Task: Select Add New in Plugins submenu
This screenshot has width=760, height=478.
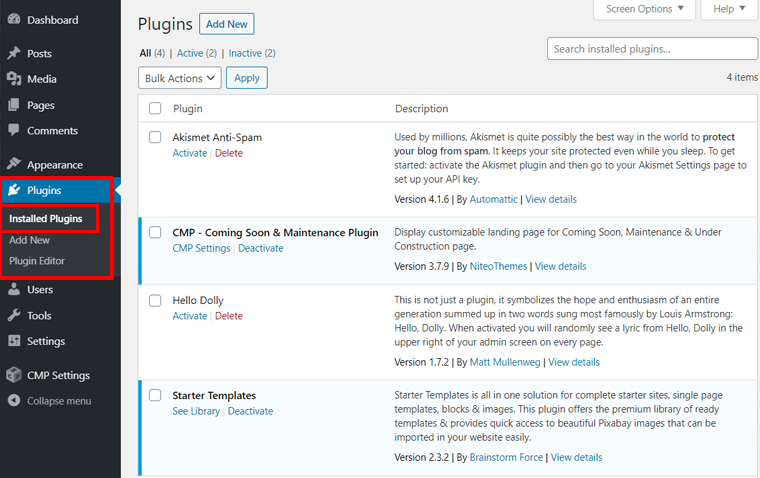Action: coord(29,240)
